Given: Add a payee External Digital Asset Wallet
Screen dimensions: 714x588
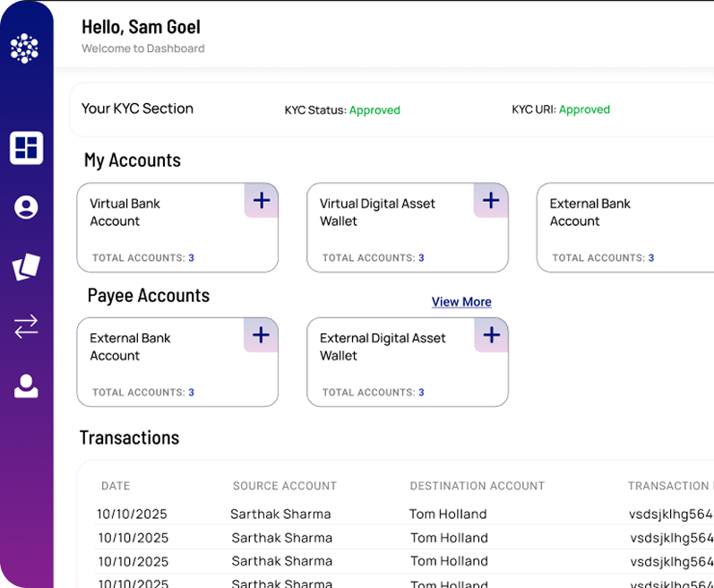Looking at the screenshot, I should click(490, 335).
